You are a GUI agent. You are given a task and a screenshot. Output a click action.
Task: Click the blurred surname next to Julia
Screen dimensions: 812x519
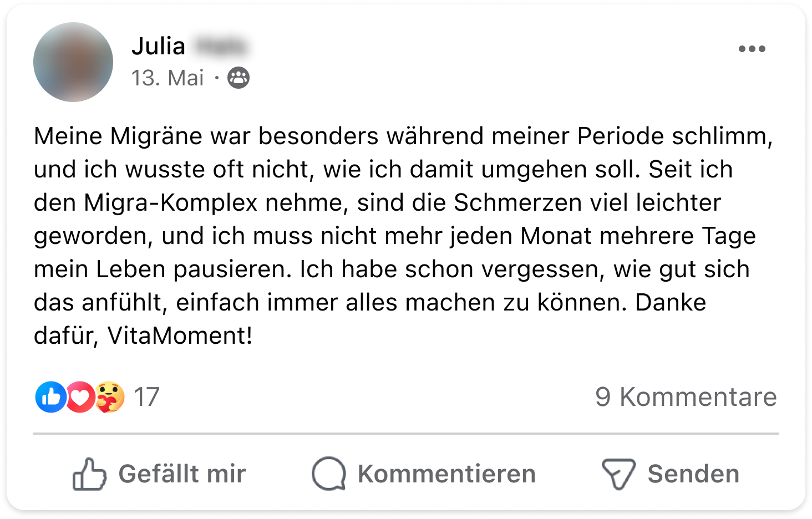pyautogui.click(x=221, y=47)
